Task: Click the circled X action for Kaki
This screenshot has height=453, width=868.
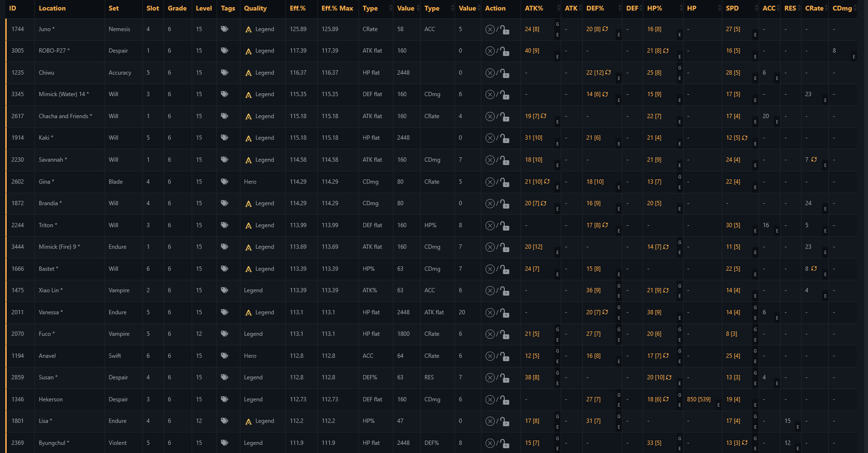Action: click(490, 138)
